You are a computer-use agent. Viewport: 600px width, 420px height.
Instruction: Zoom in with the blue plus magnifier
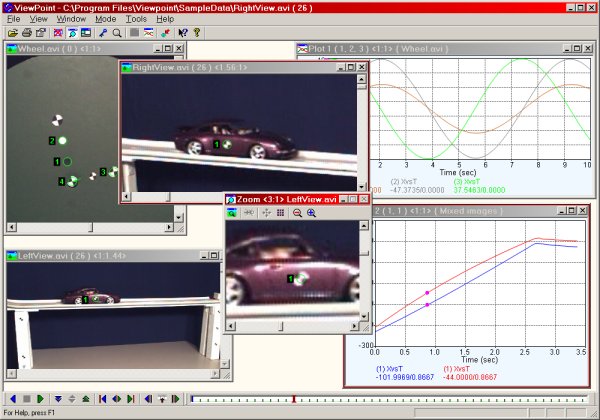coord(311,213)
